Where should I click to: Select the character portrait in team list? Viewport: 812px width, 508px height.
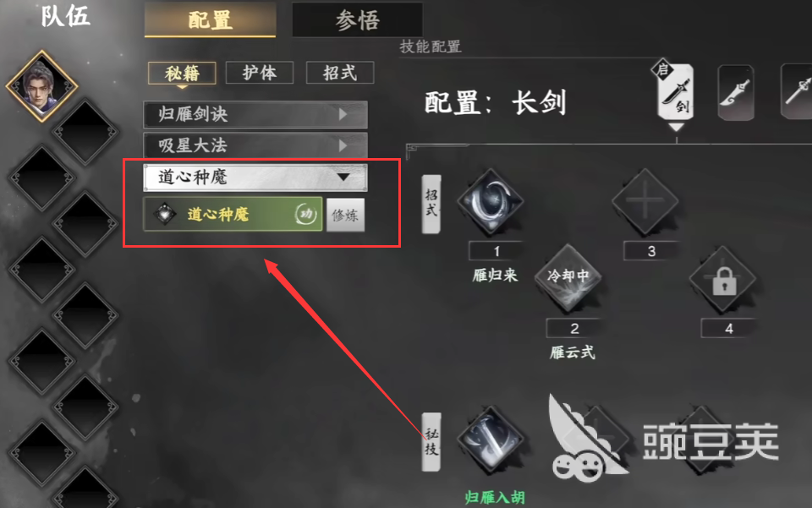click(x=42, y=86)
